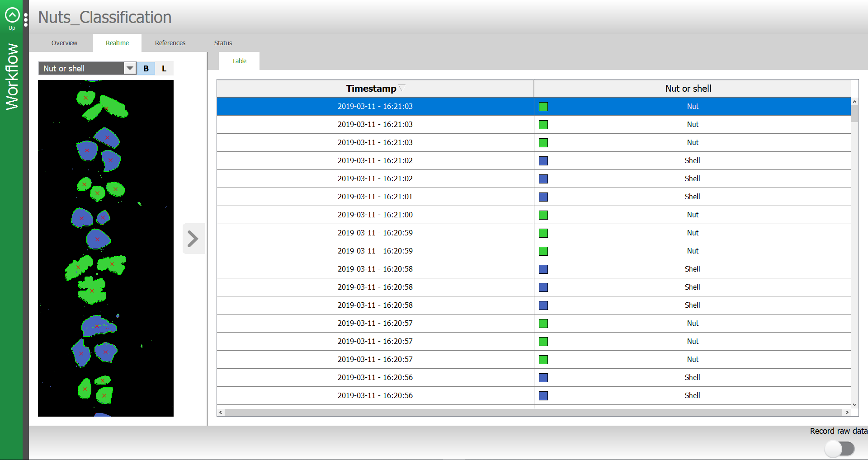Expand the green Workflow side panel

(x=12, y=77)
